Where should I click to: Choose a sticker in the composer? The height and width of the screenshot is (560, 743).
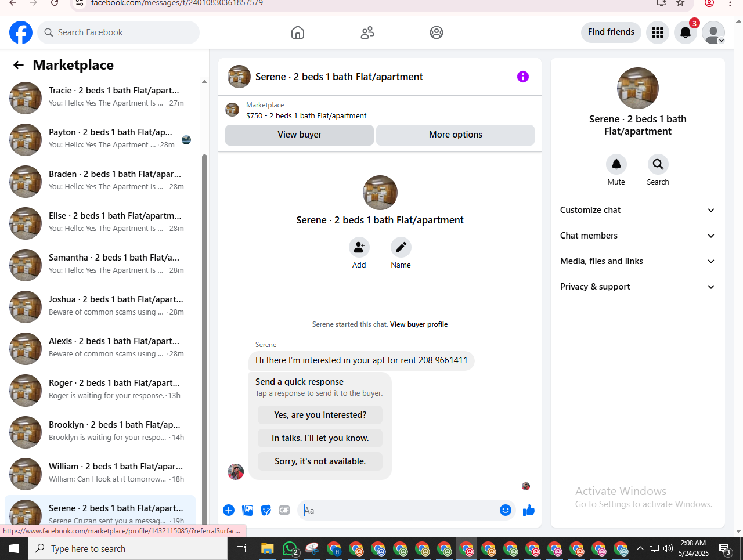(266, 510)
